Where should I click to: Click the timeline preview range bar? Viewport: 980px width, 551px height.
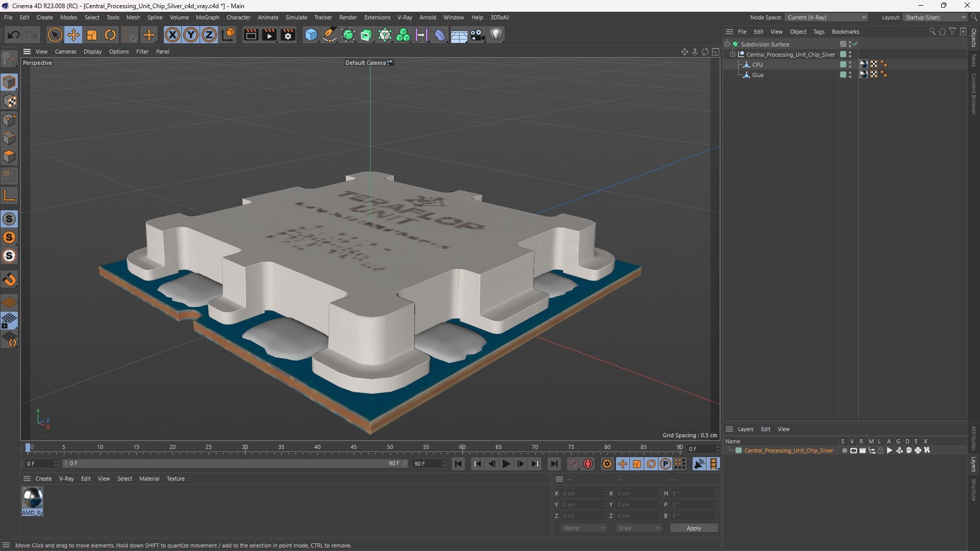tap(235, 464)
